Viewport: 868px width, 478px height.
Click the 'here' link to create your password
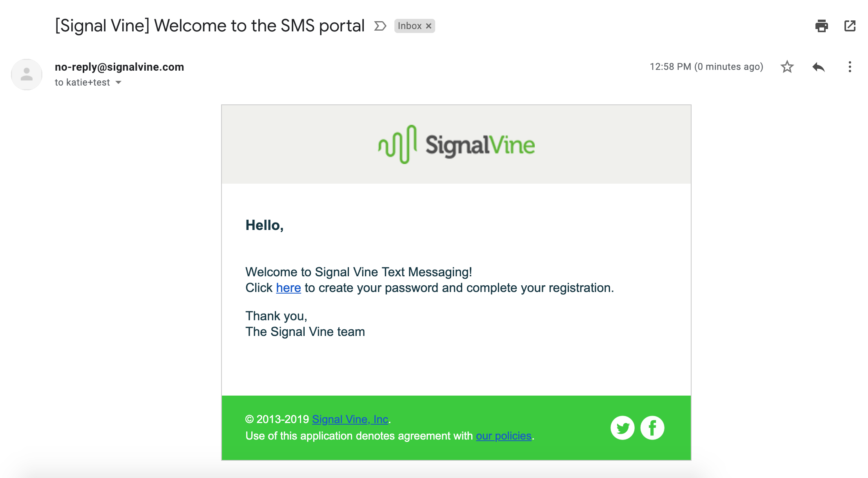(x=288, y=288)
